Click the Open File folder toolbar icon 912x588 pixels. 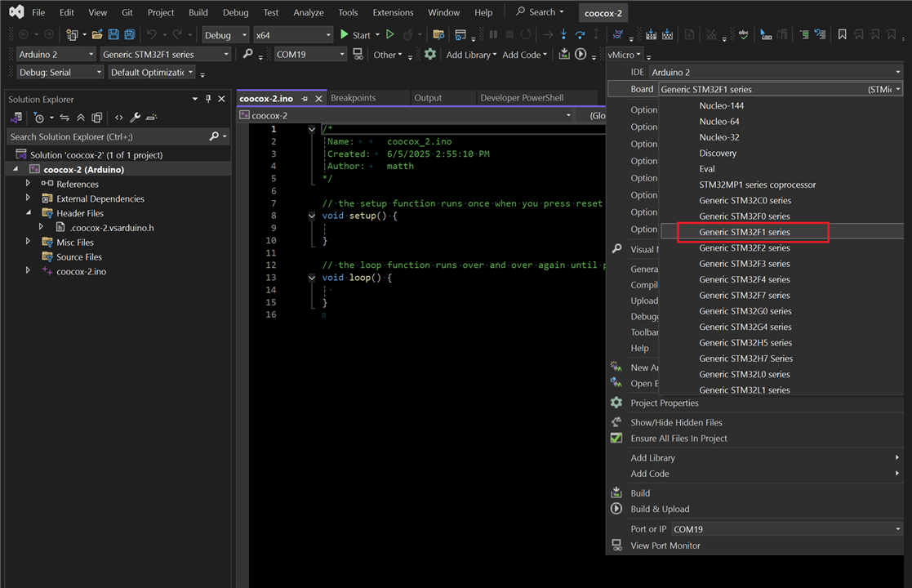click(x=97, y=35)
